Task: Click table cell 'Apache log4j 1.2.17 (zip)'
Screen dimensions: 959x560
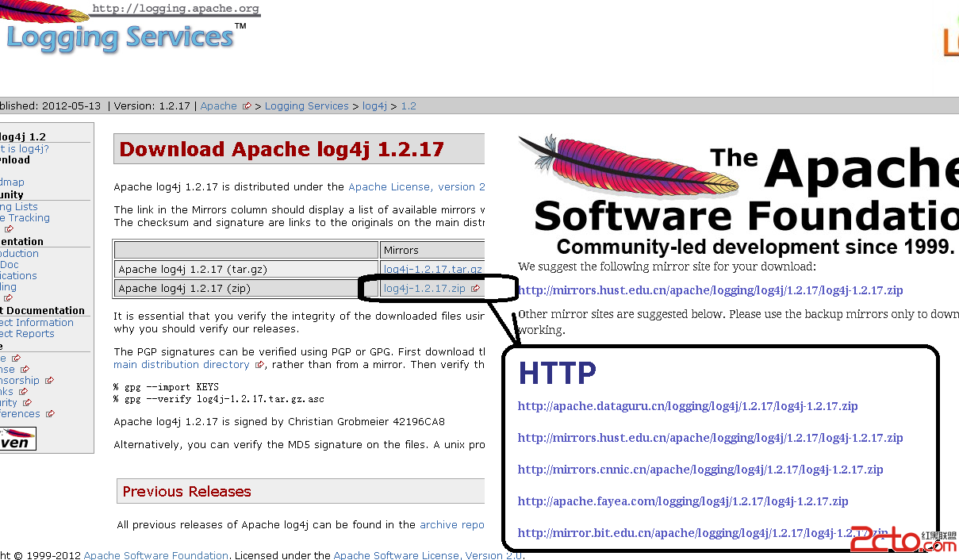Action: tap(246, 288)
